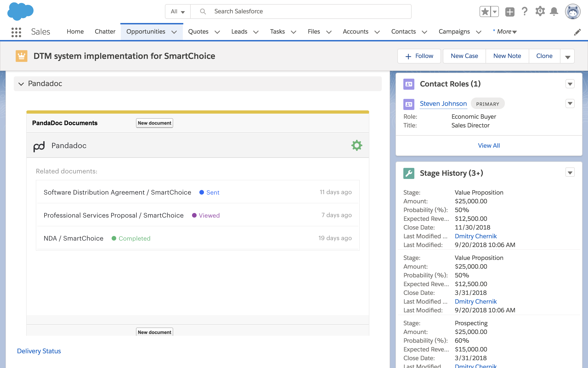Select the Leads tab

click(x=239, y=32)
